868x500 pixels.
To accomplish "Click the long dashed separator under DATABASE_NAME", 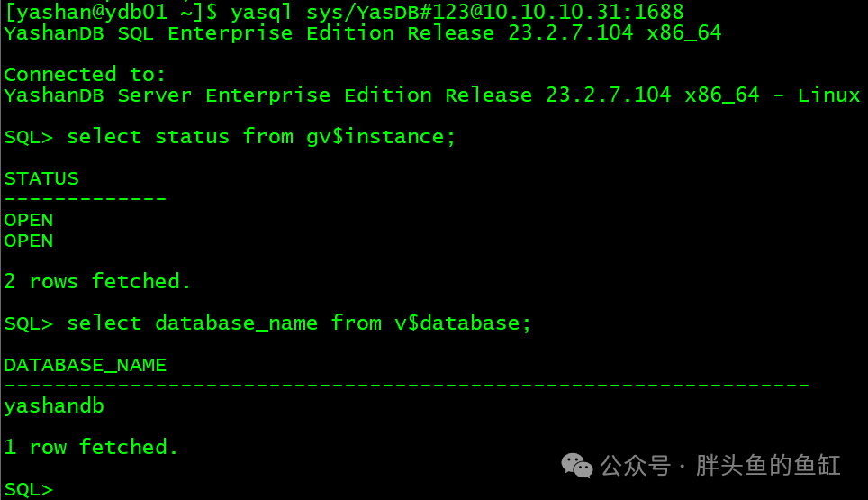I will click(406, 385).
